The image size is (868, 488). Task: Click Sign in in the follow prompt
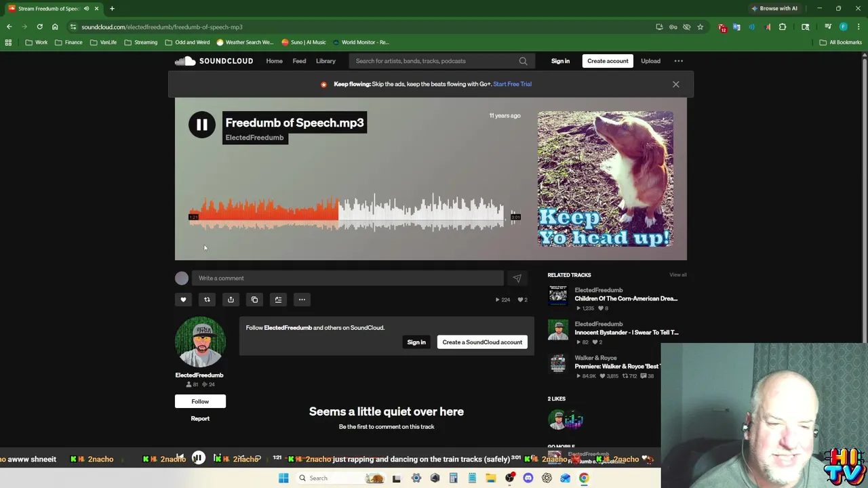pyautogui.click(x=416, y=342)
